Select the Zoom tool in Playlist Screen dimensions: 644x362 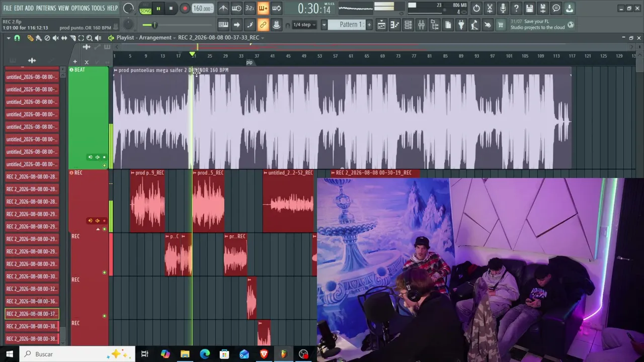(x=90, y=38)
